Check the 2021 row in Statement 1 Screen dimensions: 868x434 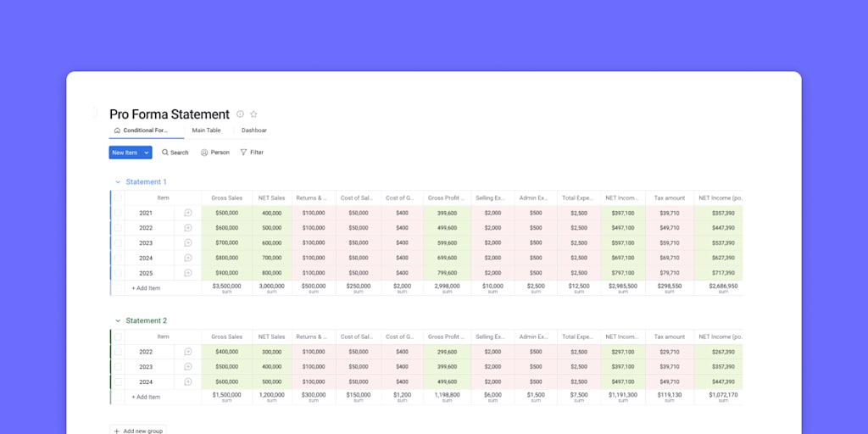[118, 213]
